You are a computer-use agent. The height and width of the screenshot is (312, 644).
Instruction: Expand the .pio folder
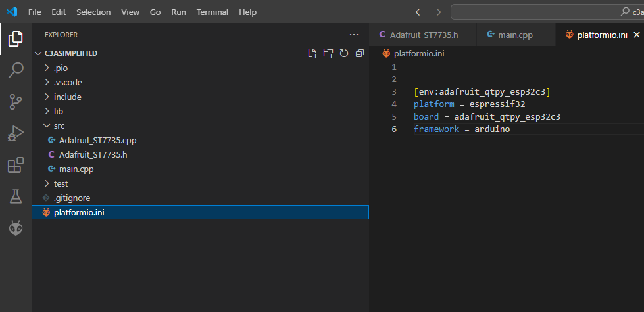61,68
